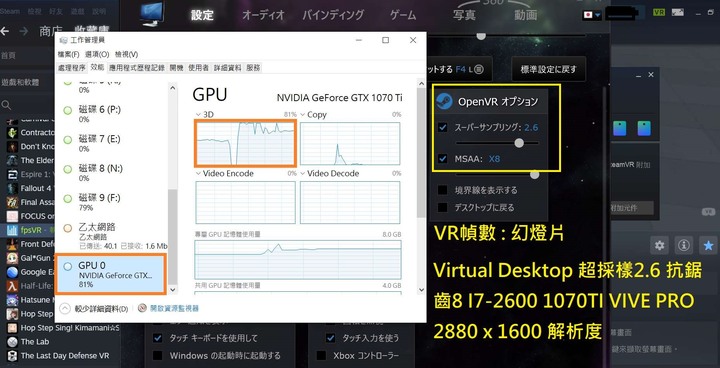This screenshot has width=720, height=368.
Task: Collapse details with 較少詳細資料 chevron
Action: click(x=66, y=308)
